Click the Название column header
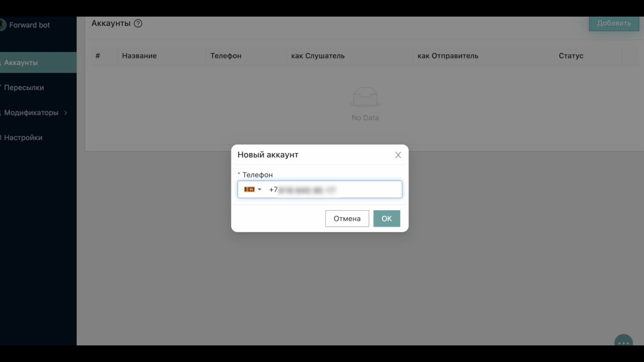 point(139,56)
